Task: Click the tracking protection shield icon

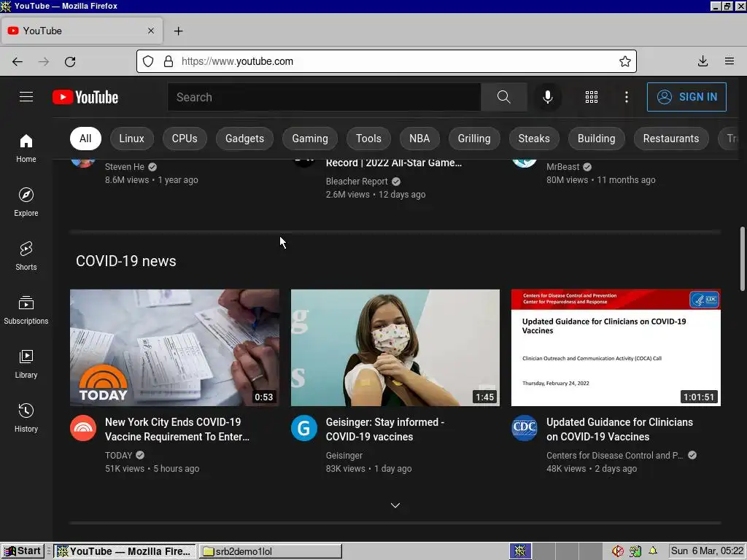Action: point(148,61)
